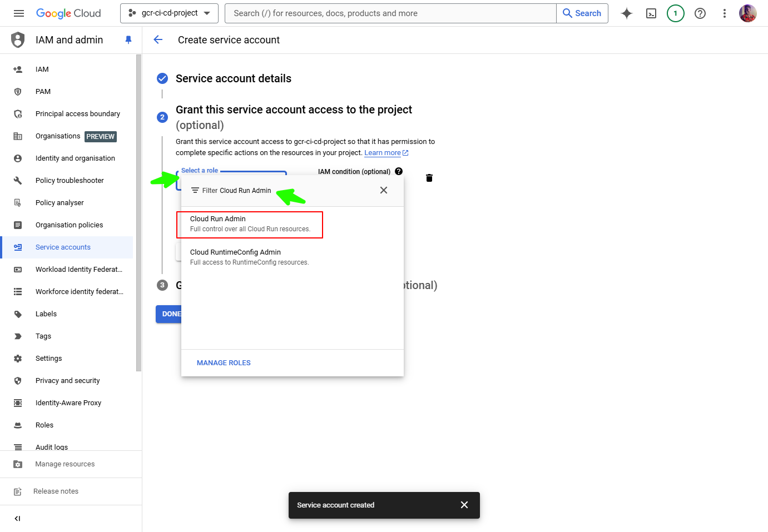
Task: Open Manage resources link
Action: tap(65, 464)
